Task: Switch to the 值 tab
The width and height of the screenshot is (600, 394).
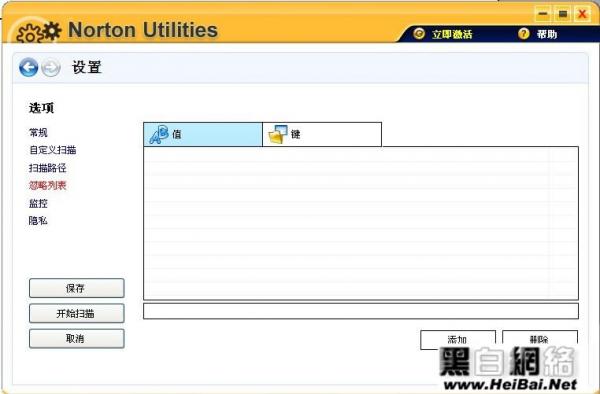Action: (203, 135)
